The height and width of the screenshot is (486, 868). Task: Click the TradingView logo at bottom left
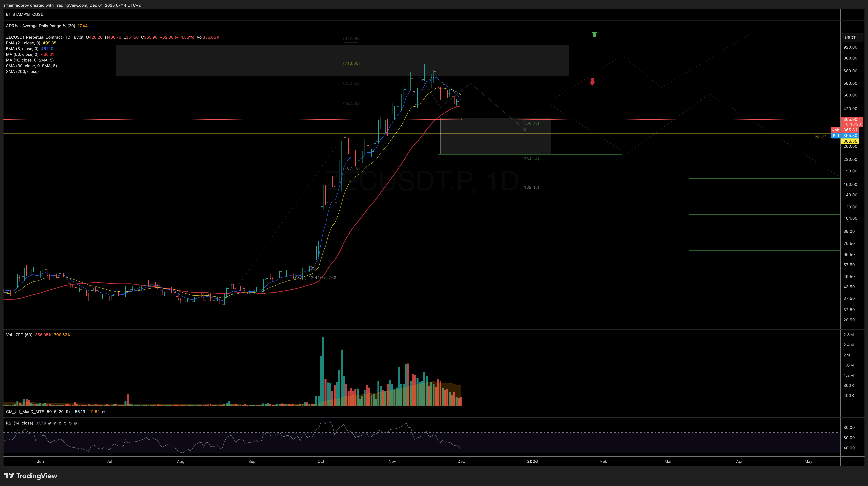31,476
